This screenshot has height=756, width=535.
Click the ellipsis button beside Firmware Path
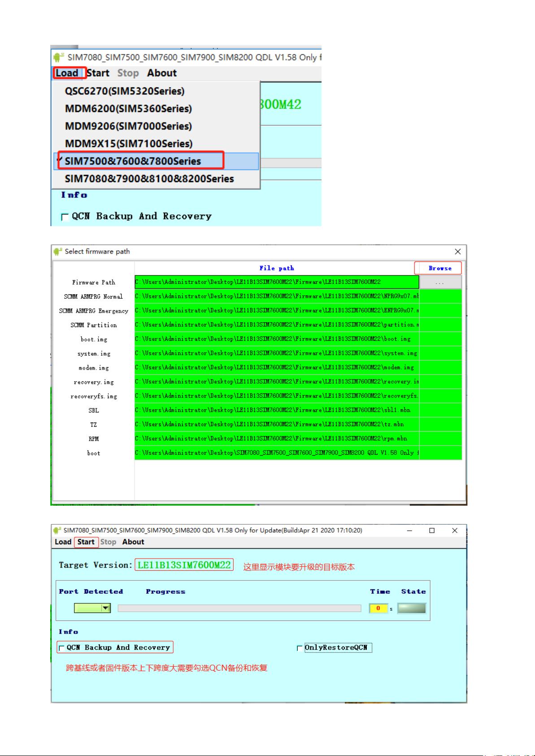(439, 282)
